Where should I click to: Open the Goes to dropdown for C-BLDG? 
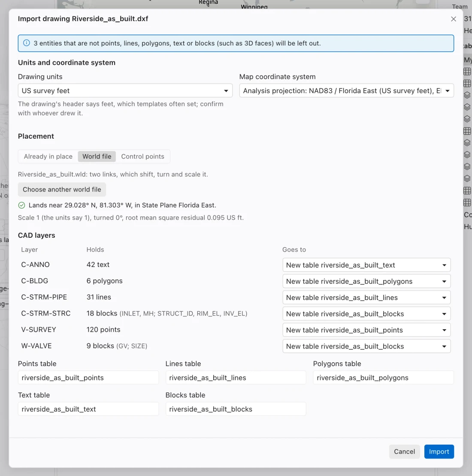pos(366,281)
